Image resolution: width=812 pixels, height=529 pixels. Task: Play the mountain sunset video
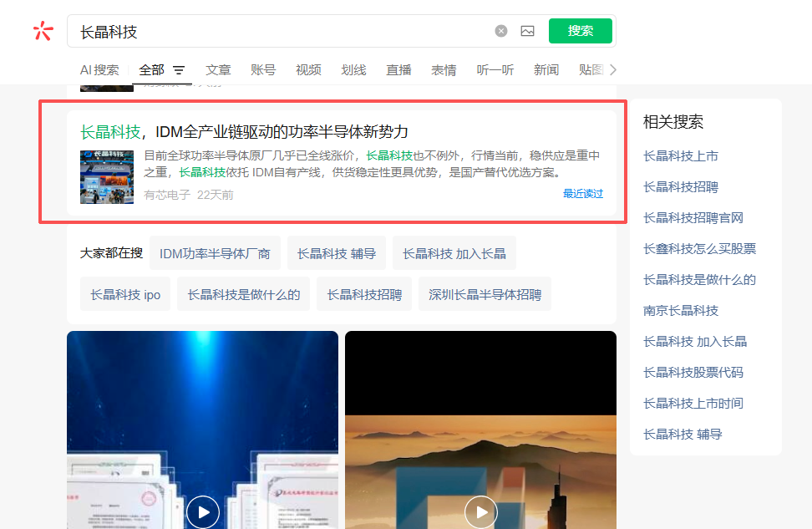click(481, 512)
